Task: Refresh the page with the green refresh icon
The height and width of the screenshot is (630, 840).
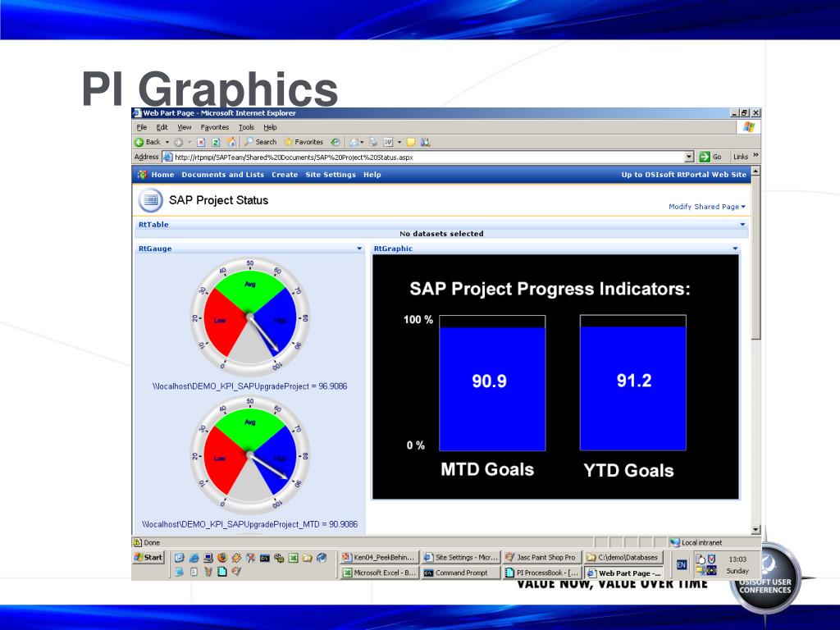Action: pyautogui.click(x=216, y=142)
